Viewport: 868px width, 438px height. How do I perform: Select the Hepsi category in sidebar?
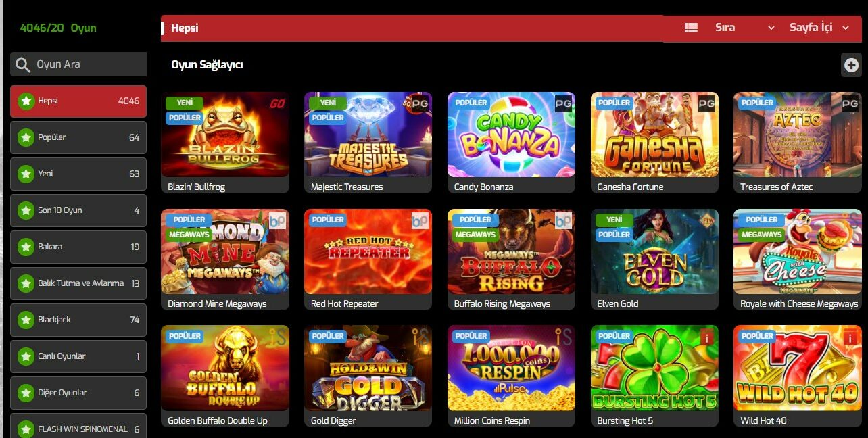(x=78, y=101)
